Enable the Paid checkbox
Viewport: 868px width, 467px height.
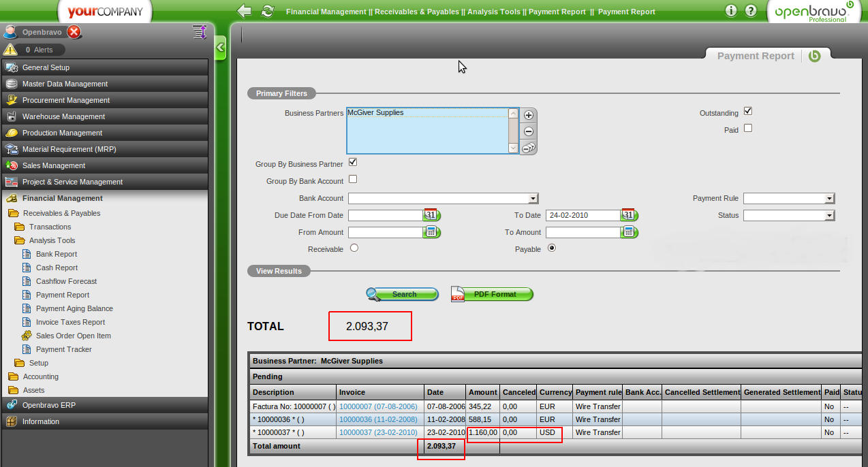(748, 128)
